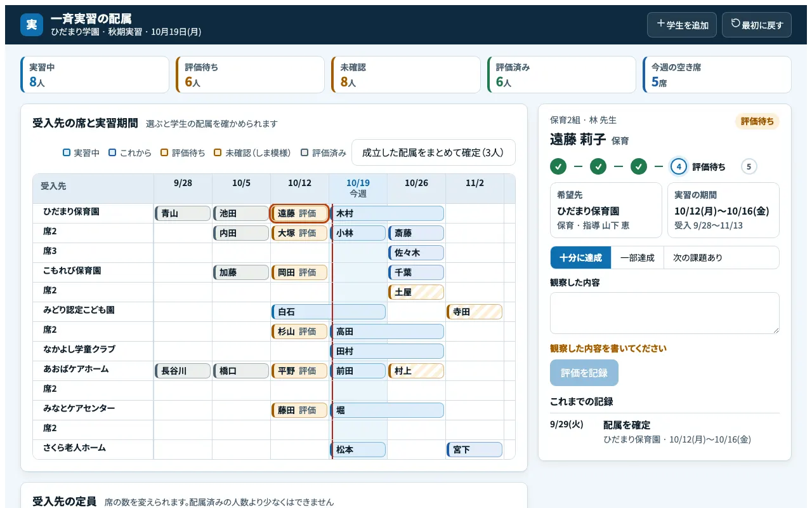Select 大塚's 評価 placement bar

(x=299, y=233)
